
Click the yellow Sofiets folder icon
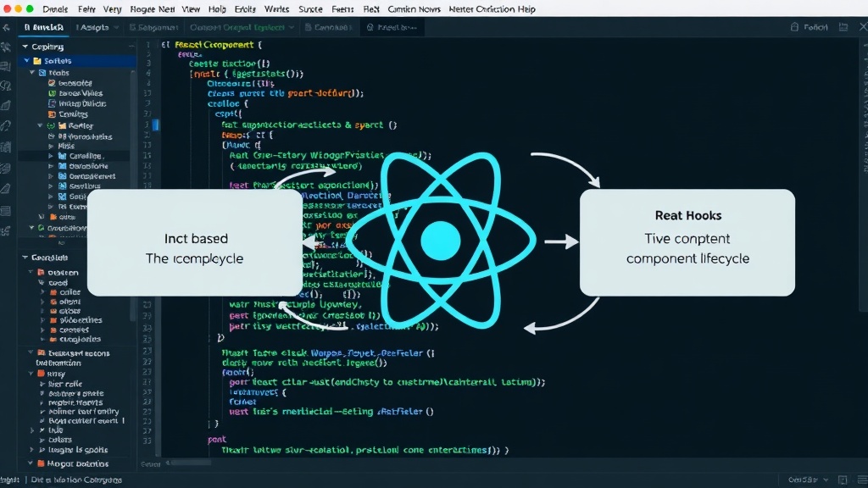pyautogui.click(x=37, y=61)
